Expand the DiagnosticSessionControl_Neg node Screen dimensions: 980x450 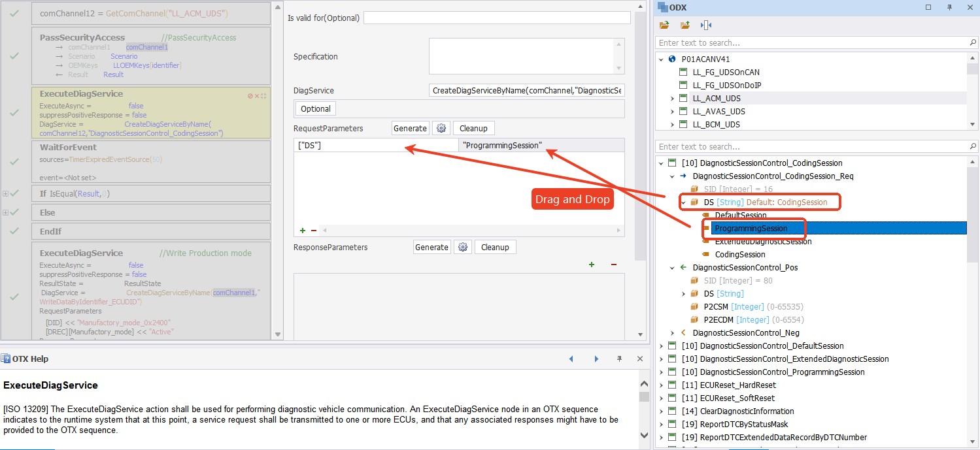tap(673, 332)
